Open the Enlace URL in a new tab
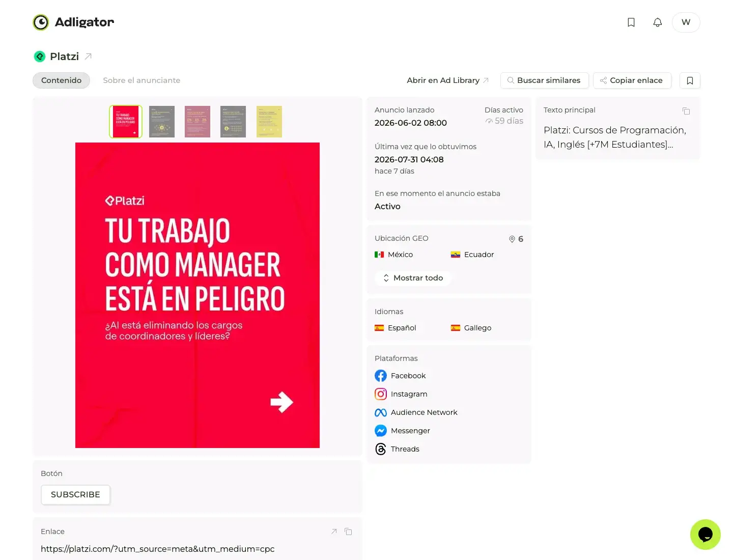Viewport: 733px width, 560px height. [334, 531]
